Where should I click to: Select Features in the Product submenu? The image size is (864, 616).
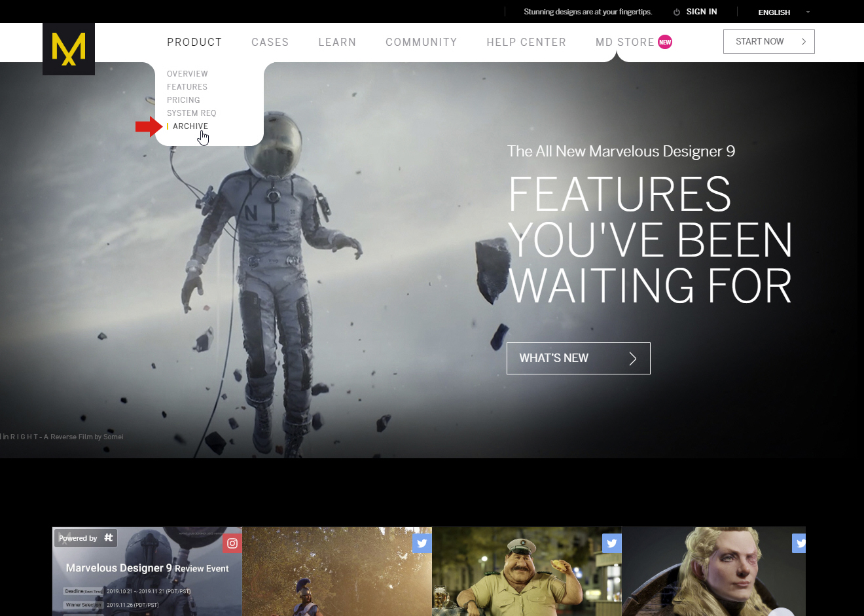click(187, 87)
